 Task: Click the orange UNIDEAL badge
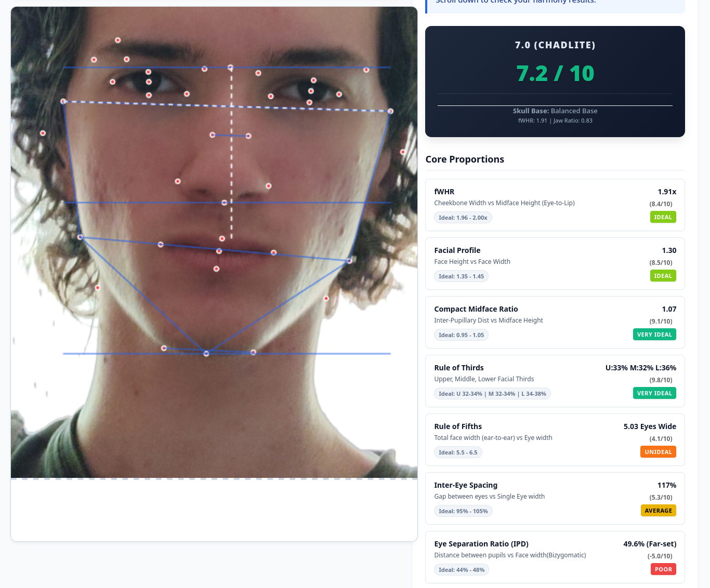[x=658, y=452]
